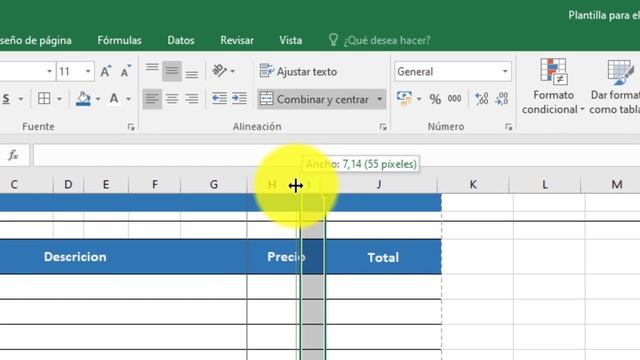Align text to middle vertically
This screenshot has height=360, width=640.
[x=172, y=71]
